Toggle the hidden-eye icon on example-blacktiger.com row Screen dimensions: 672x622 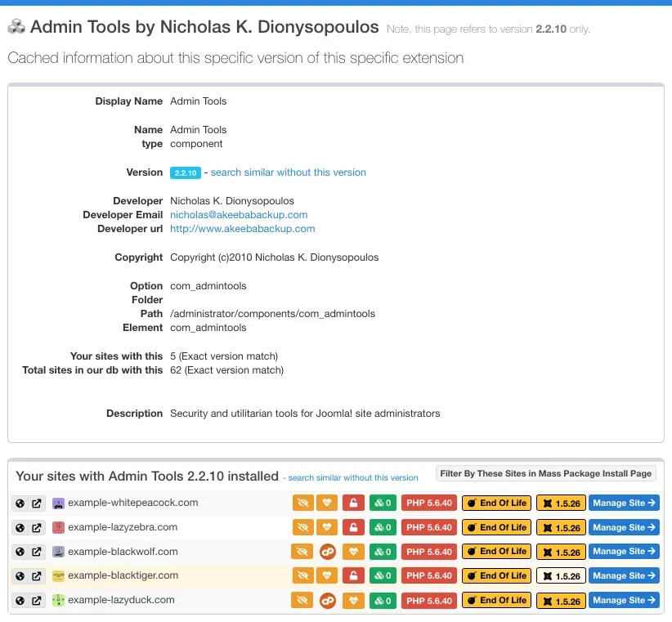point(303,575)
